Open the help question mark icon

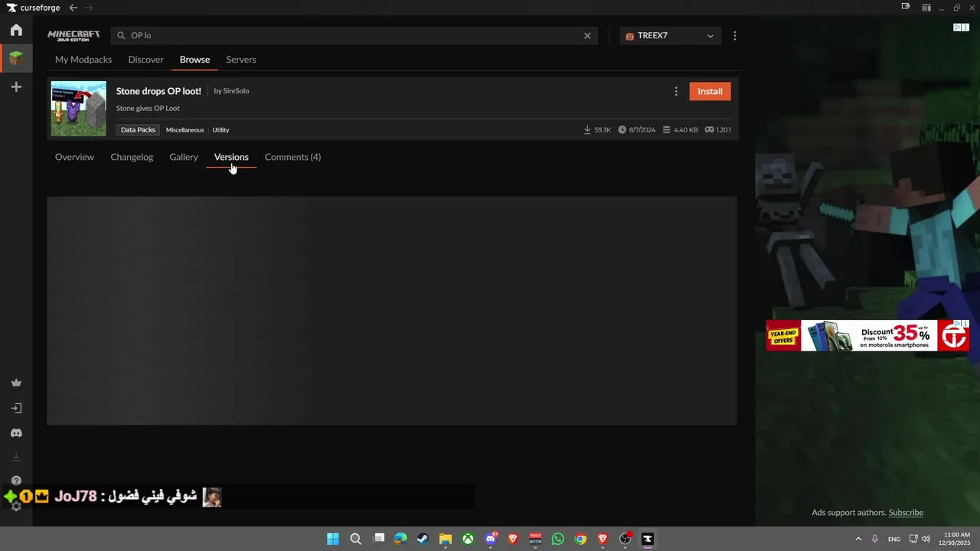coord(16,481)
